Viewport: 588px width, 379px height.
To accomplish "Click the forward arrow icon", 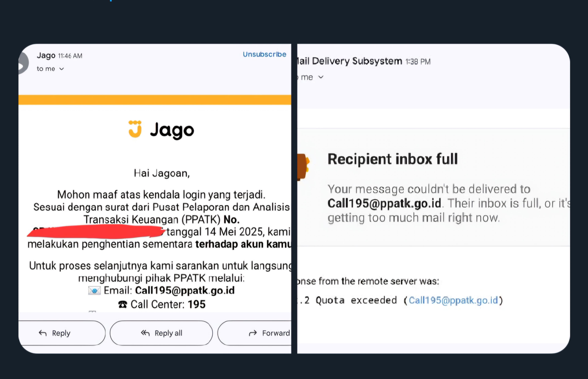I will click(x=253, y=333).
